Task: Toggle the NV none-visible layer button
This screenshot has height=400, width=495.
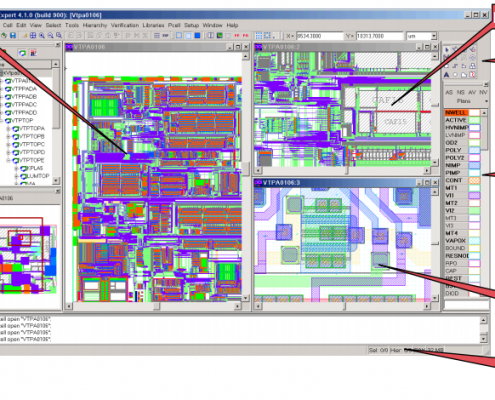Action: (483, 92)
